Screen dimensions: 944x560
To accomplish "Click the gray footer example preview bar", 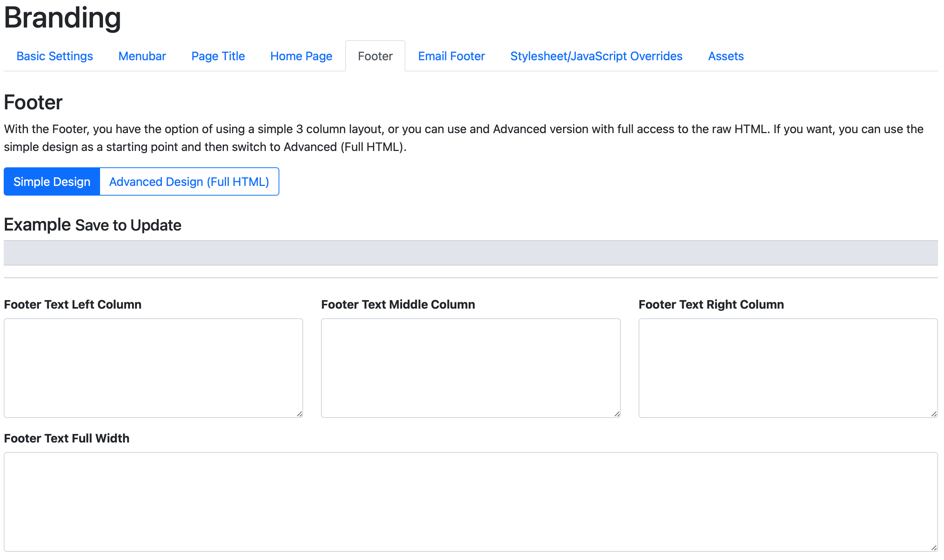I will coord(470,253).
